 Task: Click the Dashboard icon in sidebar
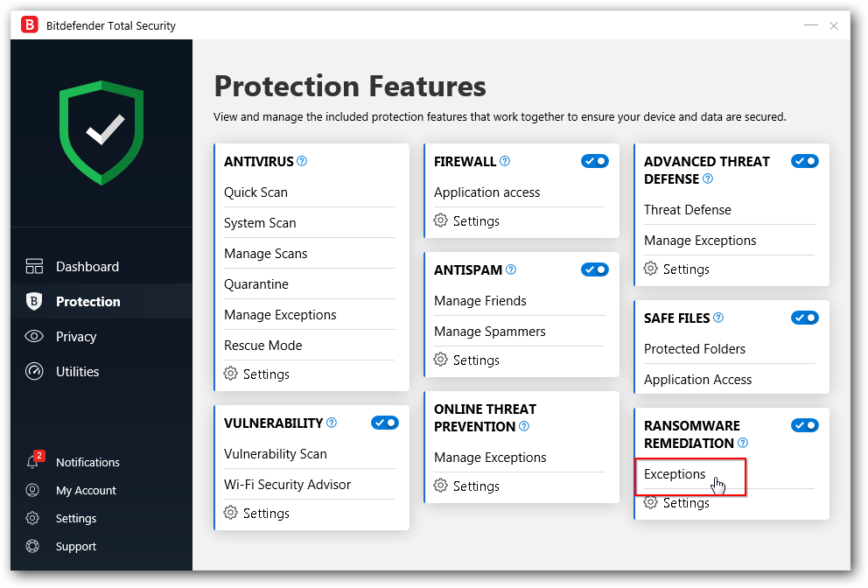pos(34,267)
